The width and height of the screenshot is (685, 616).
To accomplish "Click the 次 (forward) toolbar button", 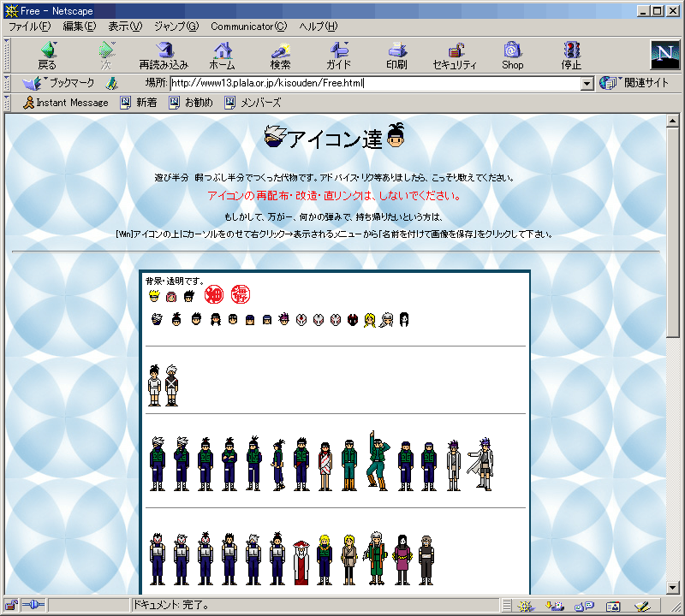I will (x=106, y=56).
